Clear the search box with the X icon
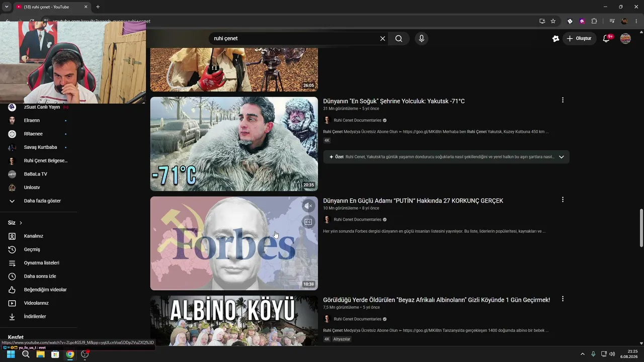This screenshot has width=644, height=362. [x=382, y=39]
